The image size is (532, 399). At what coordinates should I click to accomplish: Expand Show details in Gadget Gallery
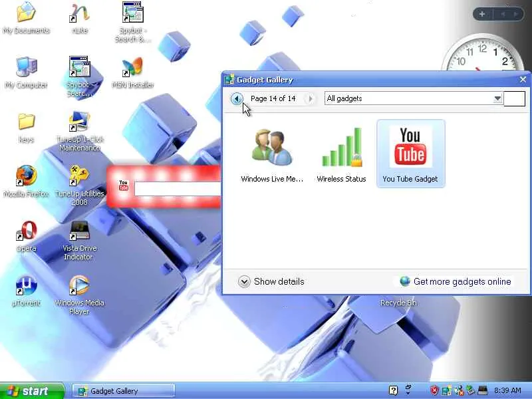click(271, 281)
